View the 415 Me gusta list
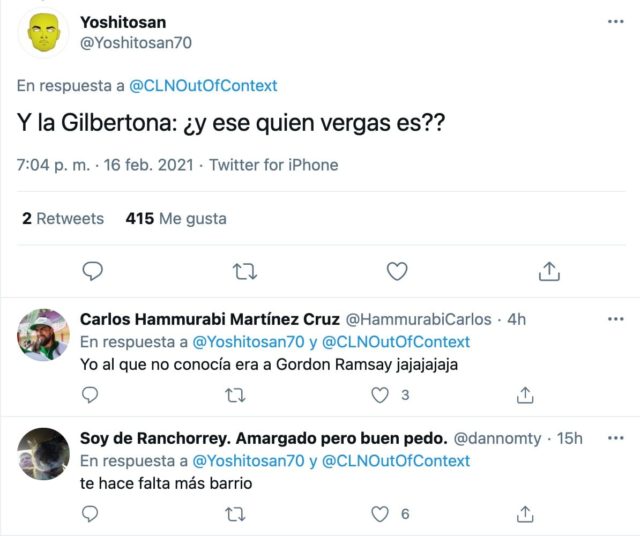This screenshot has height=536, width=640. point(176,218)
